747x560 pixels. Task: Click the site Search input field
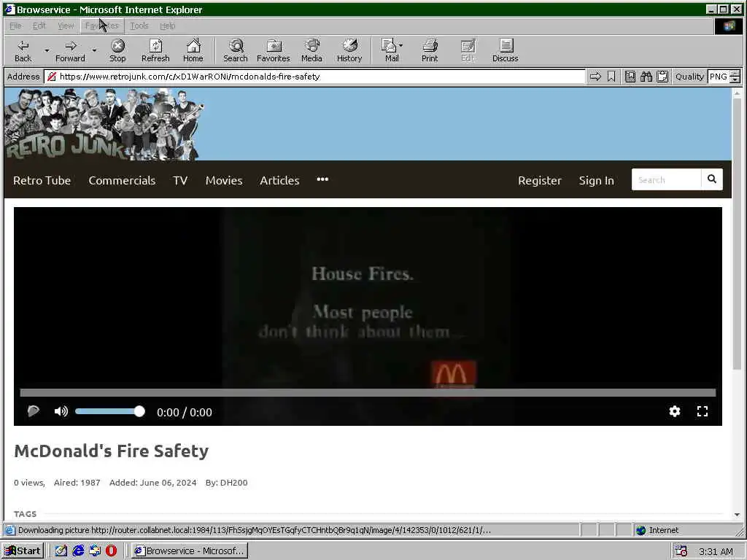point(667,179)
